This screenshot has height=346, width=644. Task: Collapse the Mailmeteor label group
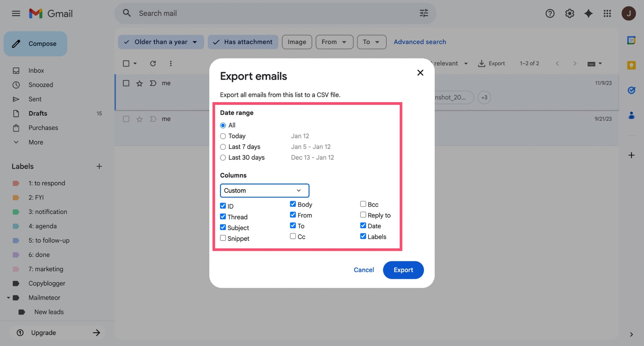point(8,298)
